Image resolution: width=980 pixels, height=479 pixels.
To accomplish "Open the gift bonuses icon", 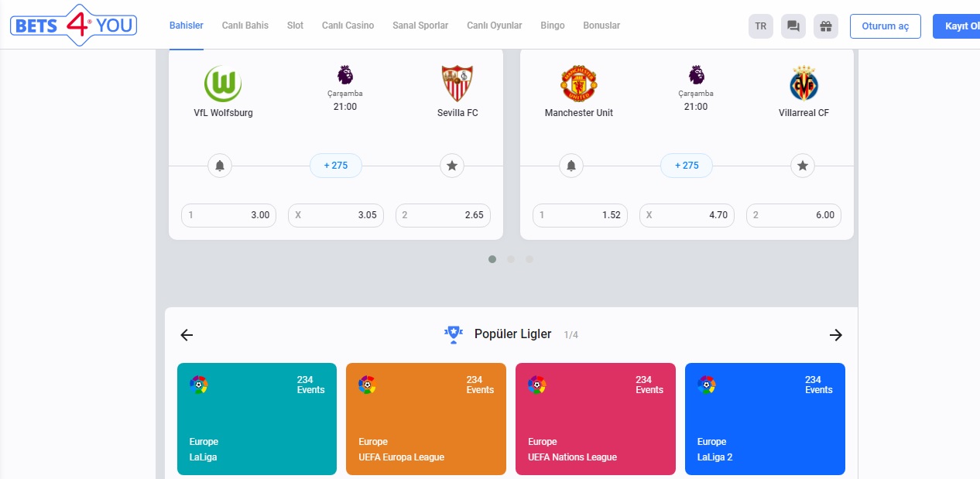I will (826, 26).
